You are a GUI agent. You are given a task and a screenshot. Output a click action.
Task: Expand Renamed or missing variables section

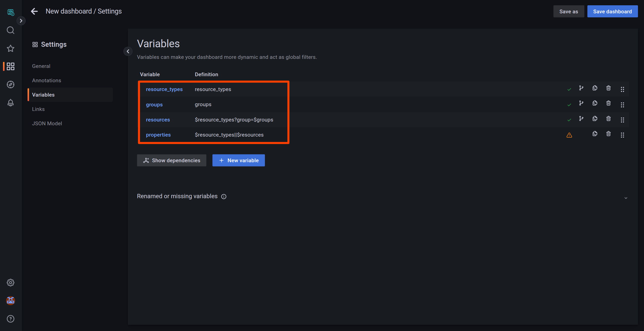click(626, 198)
